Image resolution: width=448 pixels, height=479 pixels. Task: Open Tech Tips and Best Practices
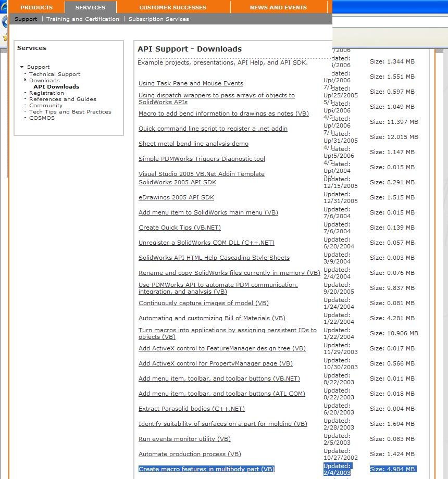point(70,112)
